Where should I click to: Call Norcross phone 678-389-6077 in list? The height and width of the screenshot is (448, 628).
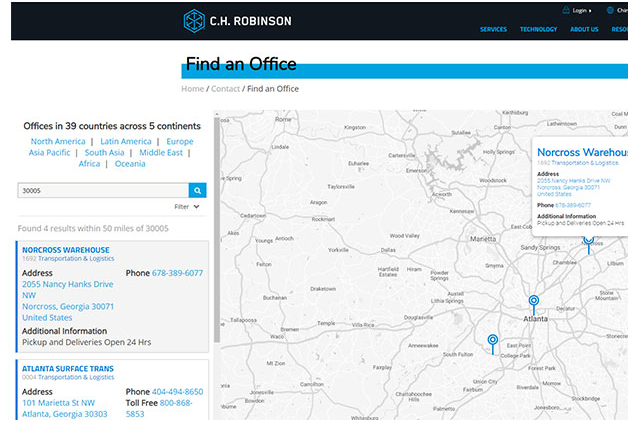click(177, 273)
